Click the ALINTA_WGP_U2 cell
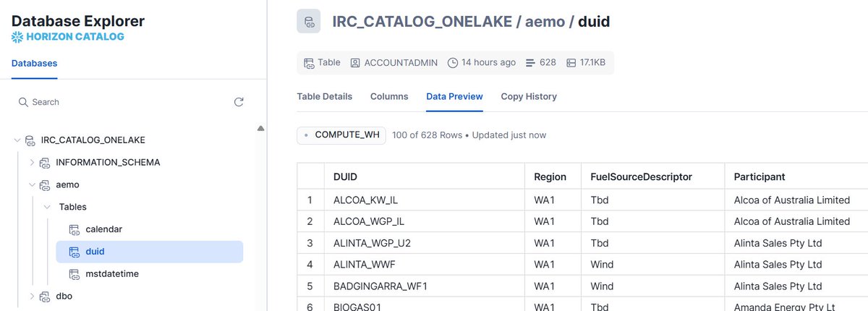 point(425,243)
